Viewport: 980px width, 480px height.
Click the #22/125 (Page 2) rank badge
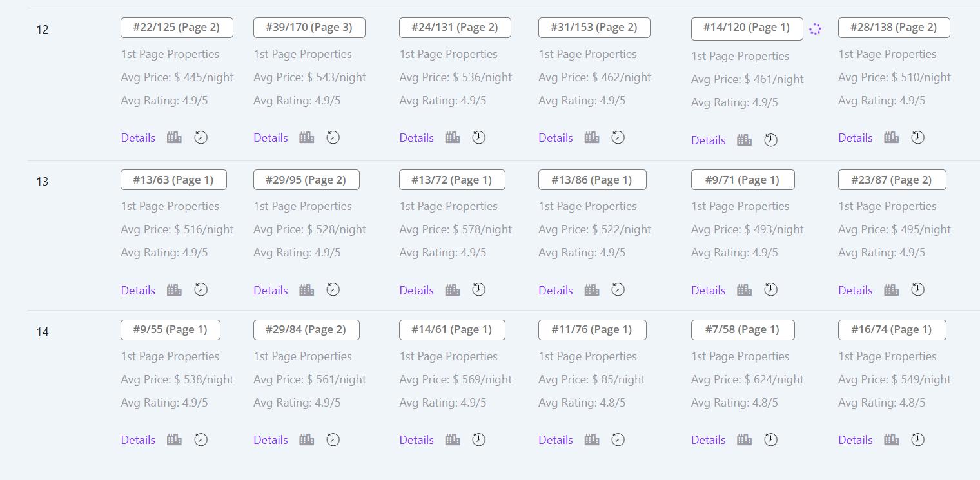tap(177, 28)
